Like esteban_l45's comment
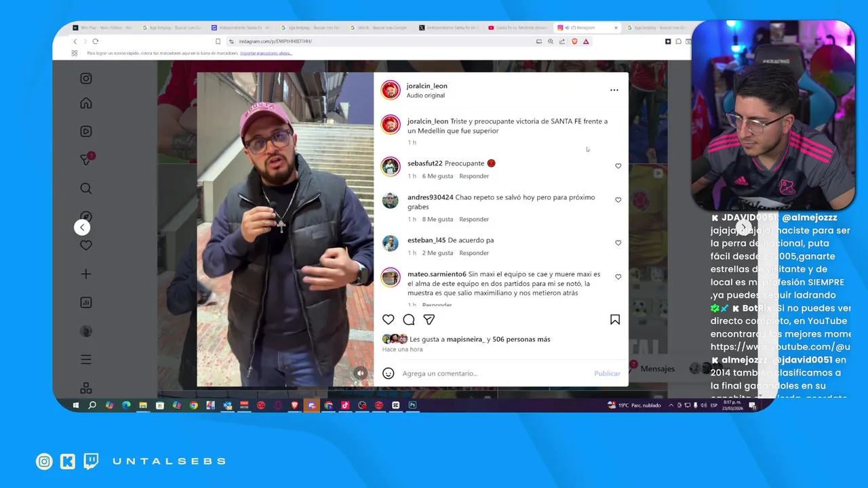This screenshot has height=488, width=868. click(x=618, y=243)
